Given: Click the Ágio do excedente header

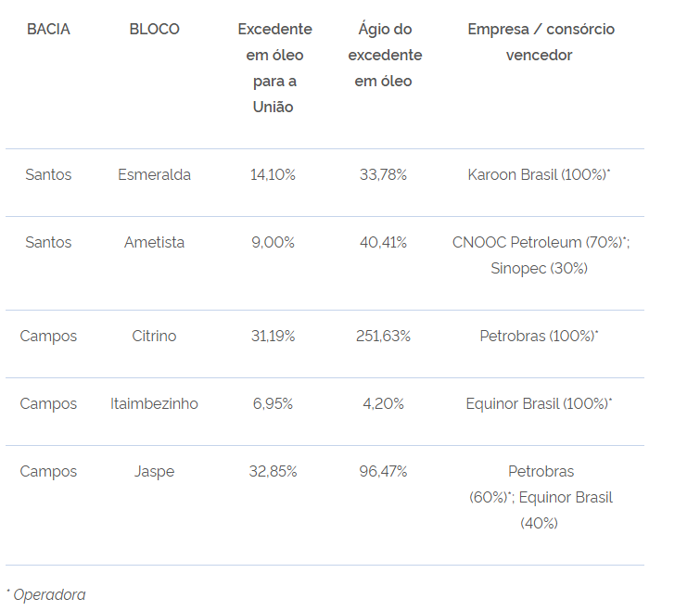Looking at the screenshot, I should (x=384, y=55).
